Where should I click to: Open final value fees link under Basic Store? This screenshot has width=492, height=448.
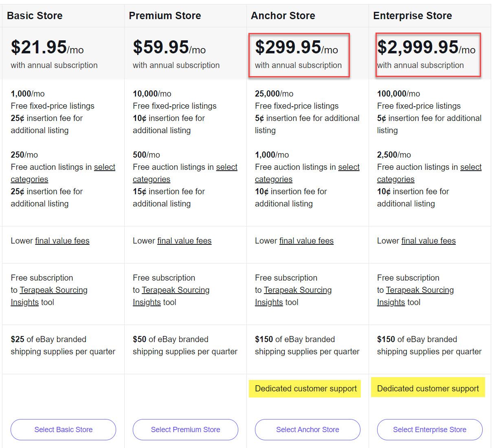tap(62, 241)
